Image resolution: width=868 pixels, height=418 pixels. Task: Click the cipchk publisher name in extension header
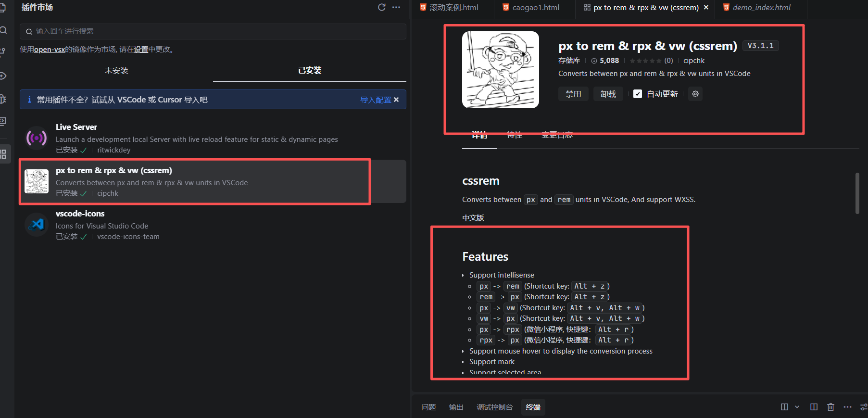[694, 61]
